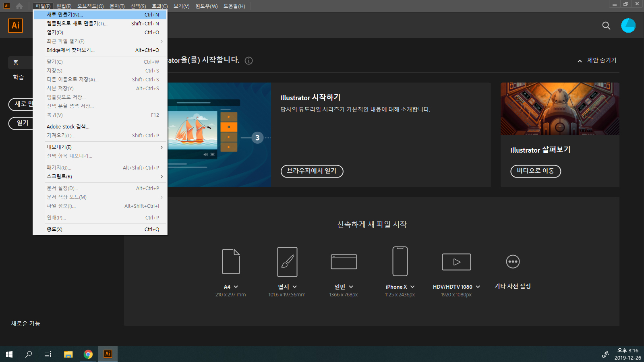Click the Illustrator Ai logo in header

[15, 25]
